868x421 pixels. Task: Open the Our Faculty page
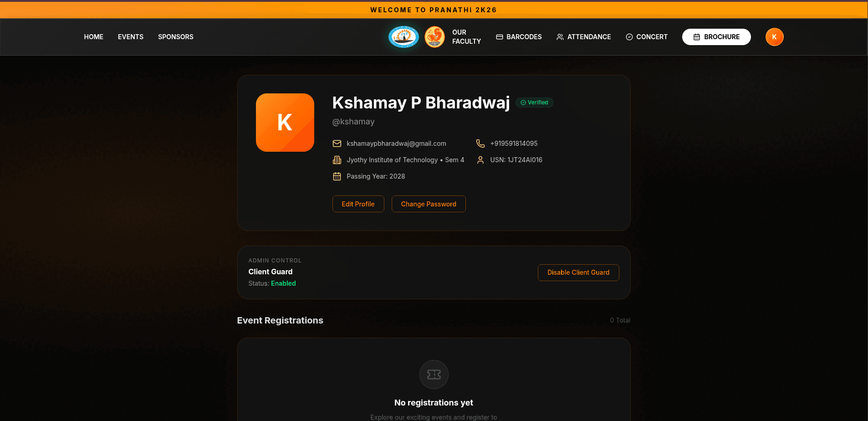point(466,37)
